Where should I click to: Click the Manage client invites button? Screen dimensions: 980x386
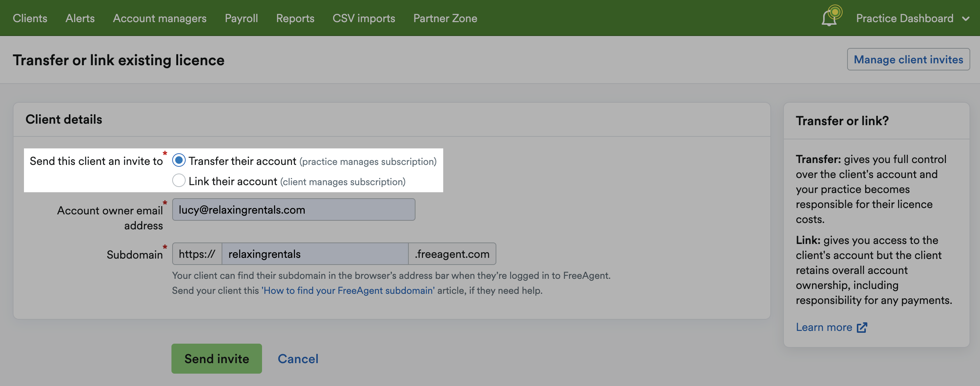908,59
